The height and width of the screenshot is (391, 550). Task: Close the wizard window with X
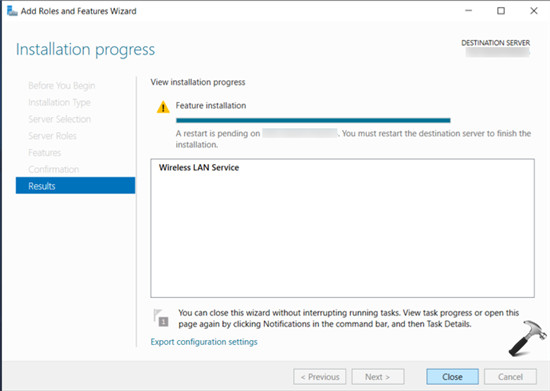[x=534, y=11]
